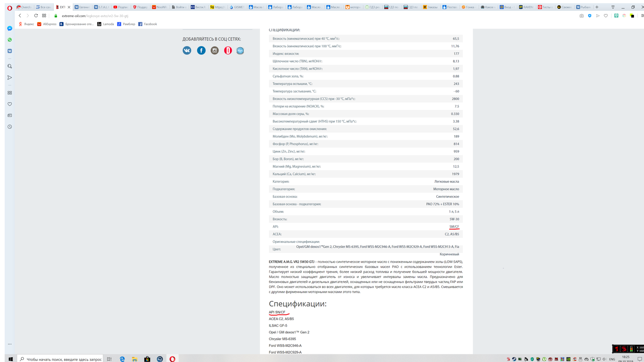
Task: Take a page snapshot with camera icon
Action: [x=582, y=16]
